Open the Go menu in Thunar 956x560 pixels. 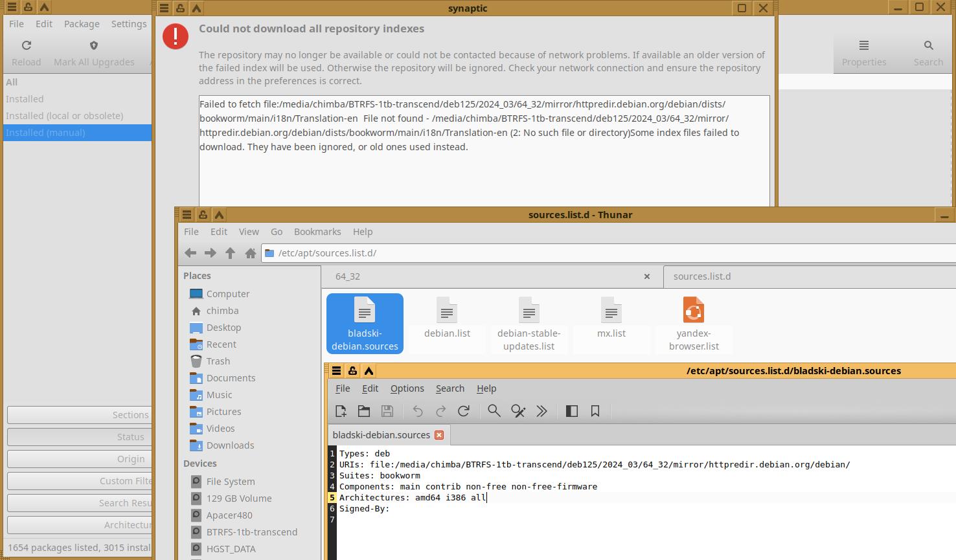click(x=277, y=232)
